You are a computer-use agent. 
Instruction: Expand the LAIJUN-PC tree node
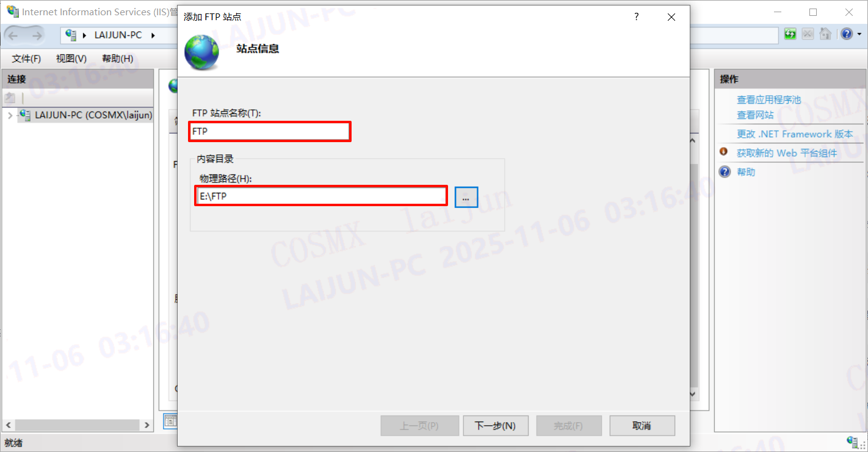click(x=10, y=115)
